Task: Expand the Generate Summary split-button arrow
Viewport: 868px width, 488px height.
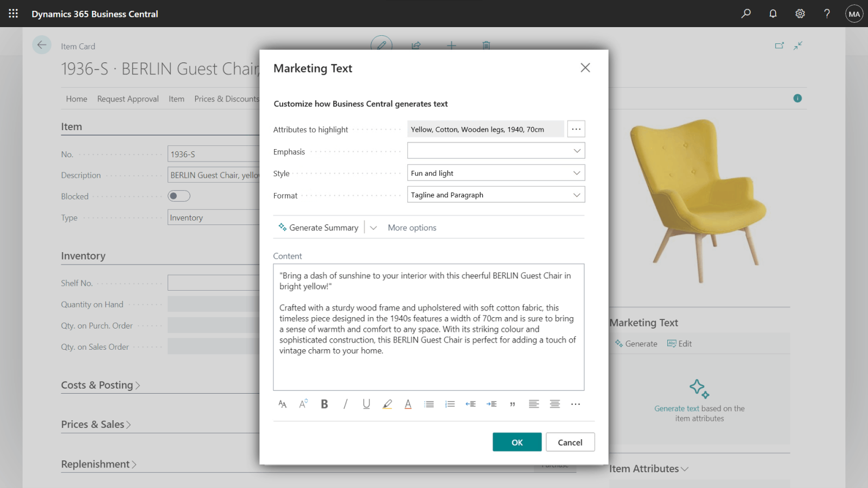Action: click(373, 228)
